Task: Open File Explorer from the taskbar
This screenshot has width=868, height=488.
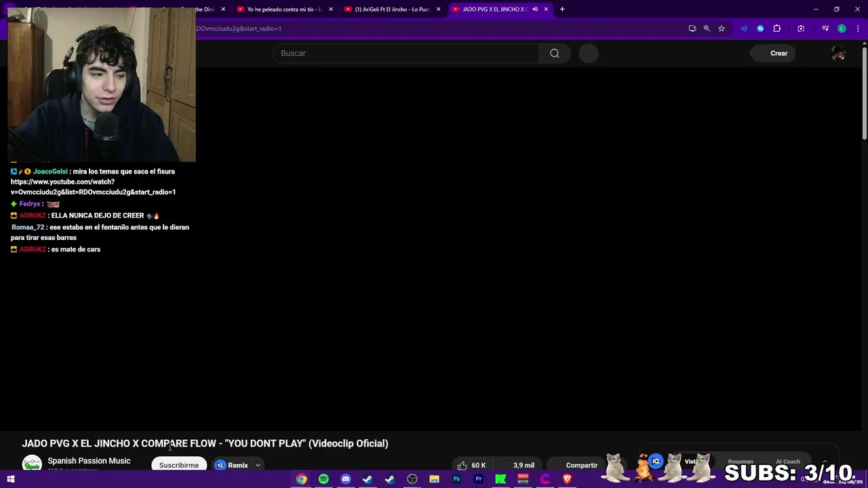Action: tap(434, 479)
